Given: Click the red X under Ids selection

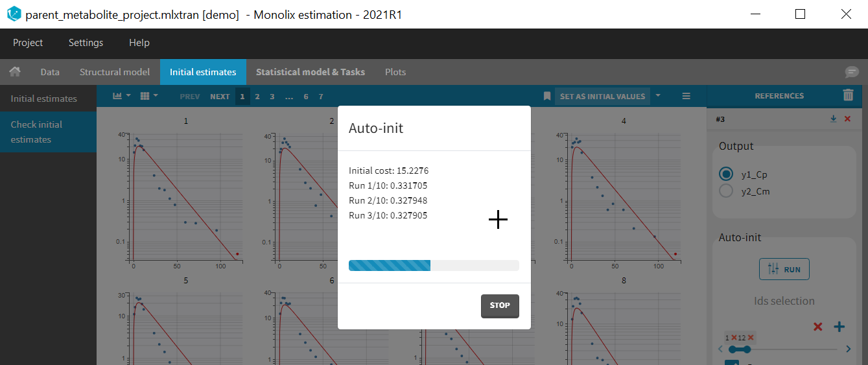Looking at the screenshot, I should pos(817,327).
